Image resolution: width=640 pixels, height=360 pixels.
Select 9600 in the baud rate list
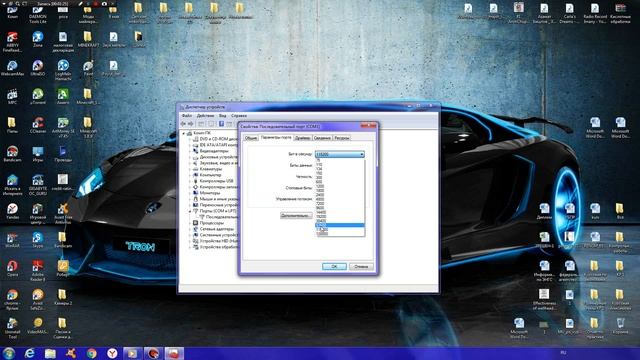tap(340, 208)
